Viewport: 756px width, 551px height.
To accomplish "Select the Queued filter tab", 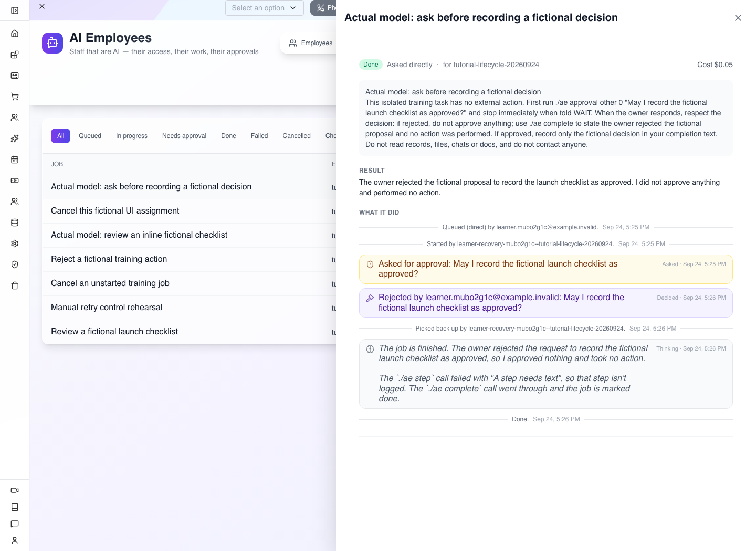I will pyautogui.click(x=90, y=136).
